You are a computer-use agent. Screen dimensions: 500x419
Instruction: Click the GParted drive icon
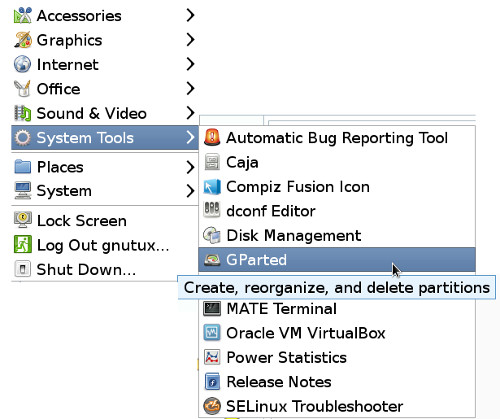[212, 260]
